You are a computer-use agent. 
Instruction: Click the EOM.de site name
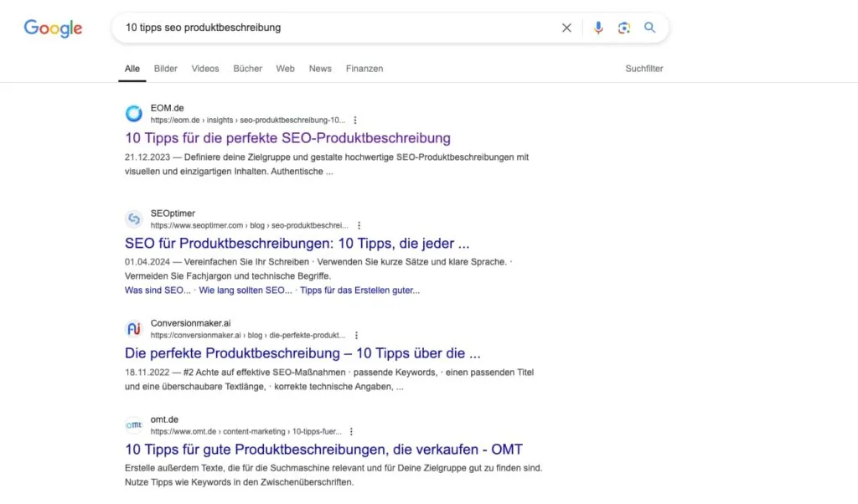pyautogui.click(x=168, y=108)
